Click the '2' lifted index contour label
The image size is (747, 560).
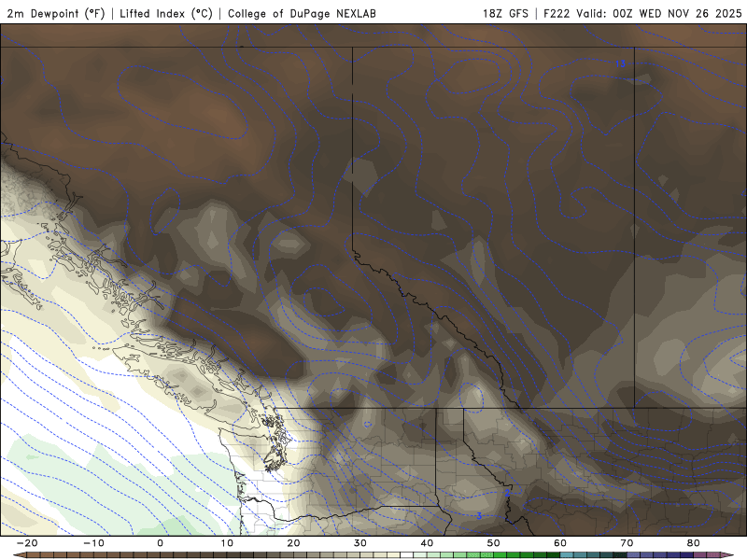507,494
